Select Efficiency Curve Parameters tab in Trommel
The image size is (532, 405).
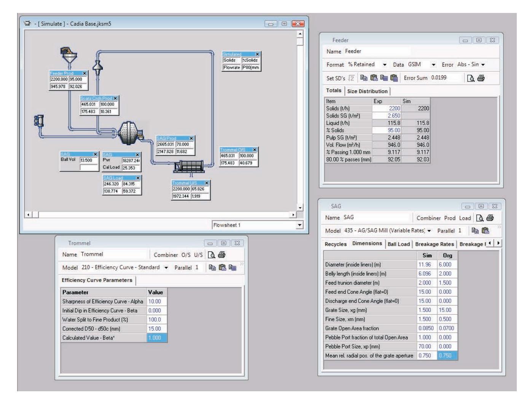click(x=97, y=280)
